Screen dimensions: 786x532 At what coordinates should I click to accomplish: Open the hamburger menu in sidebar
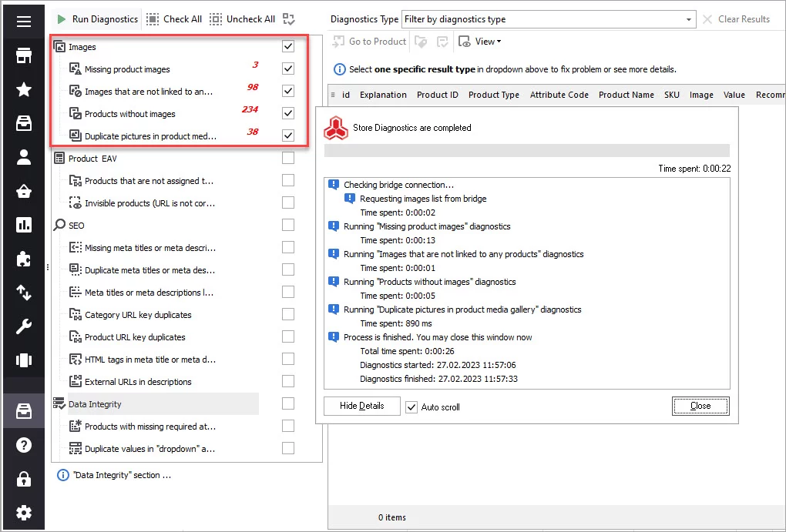coord(24,22)
